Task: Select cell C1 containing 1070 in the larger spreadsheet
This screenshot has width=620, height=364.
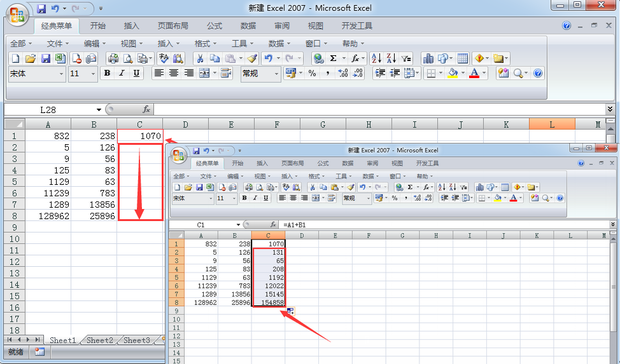Action: pos(140,136)
